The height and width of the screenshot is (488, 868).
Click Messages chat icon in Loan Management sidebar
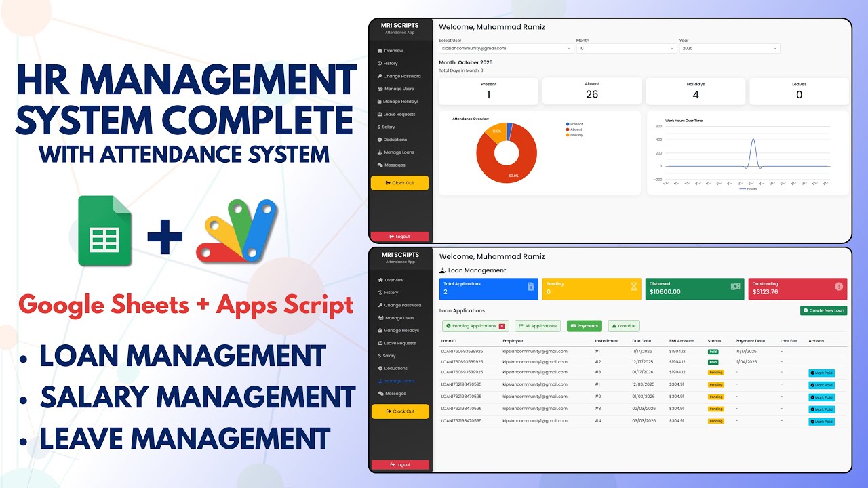[x=380, y=394]
